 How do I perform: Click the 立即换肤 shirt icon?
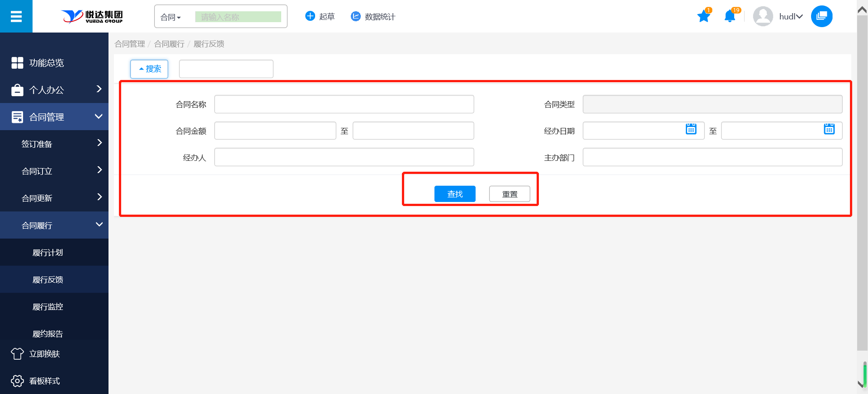pos(17,354)
